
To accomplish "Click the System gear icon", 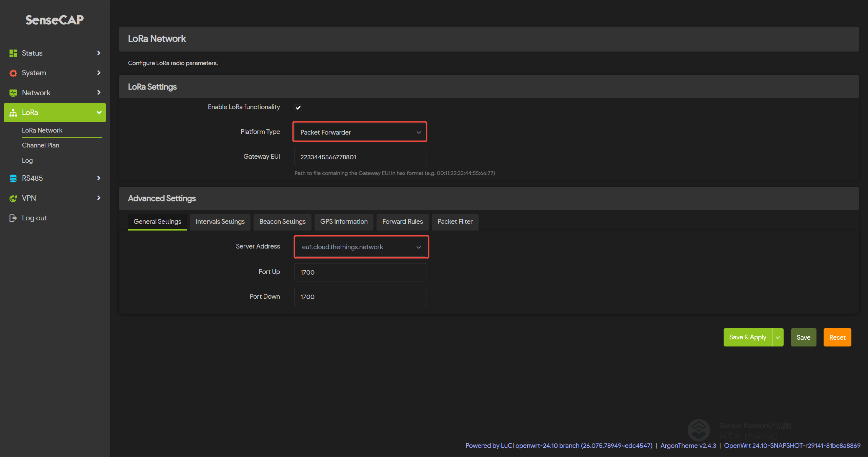I will coord(13,73).
